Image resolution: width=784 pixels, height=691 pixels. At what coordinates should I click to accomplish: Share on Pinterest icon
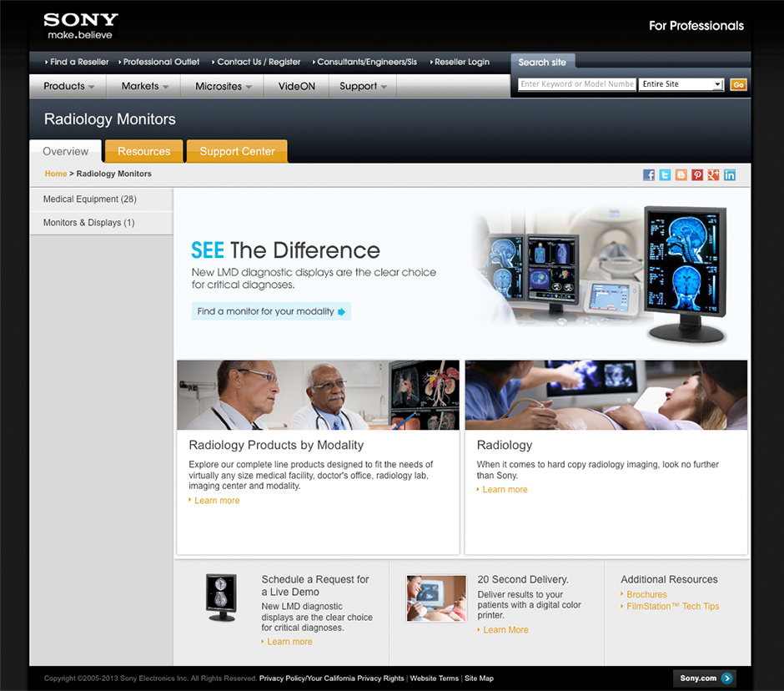(697, 174)
